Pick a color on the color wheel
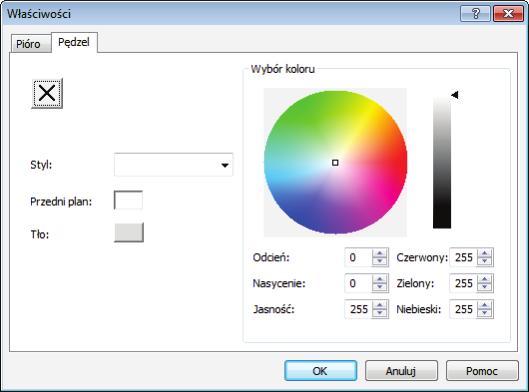529x392 pixels. coord(335,162)
